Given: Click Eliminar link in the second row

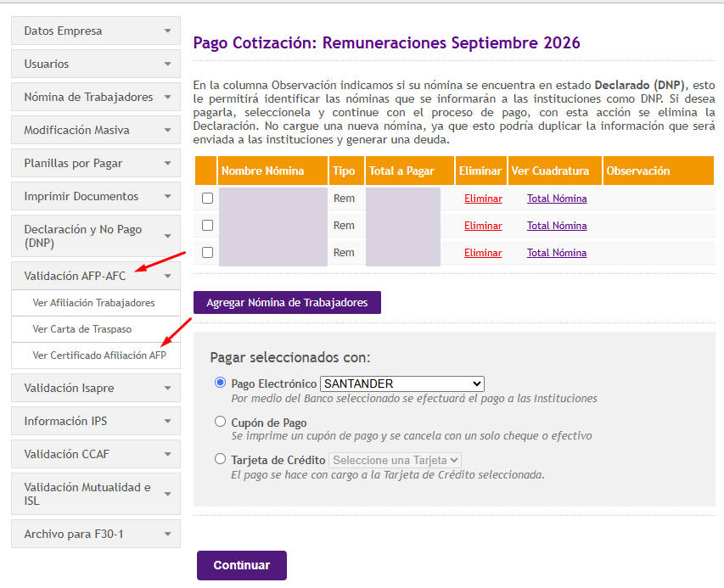Looking at the screenshot, I should 483,226.
